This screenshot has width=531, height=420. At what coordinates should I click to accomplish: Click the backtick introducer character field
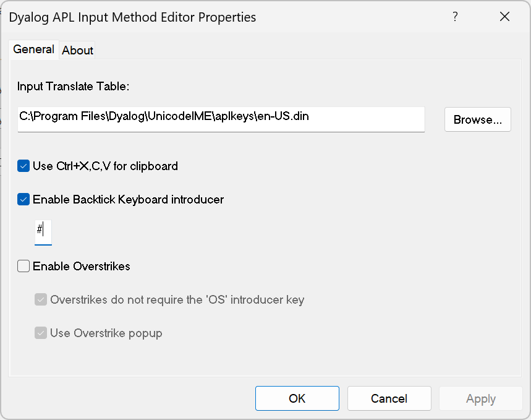(43, 231)
